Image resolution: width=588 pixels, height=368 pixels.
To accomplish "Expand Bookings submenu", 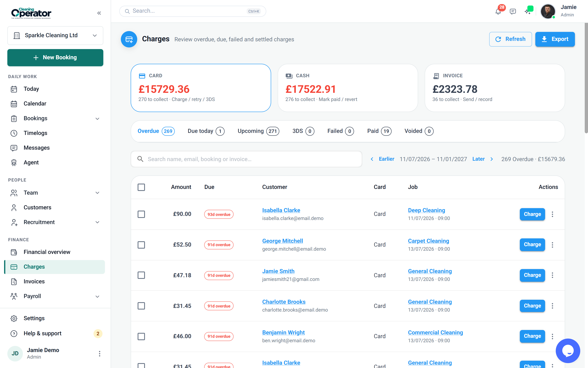I will click(97, 119).
